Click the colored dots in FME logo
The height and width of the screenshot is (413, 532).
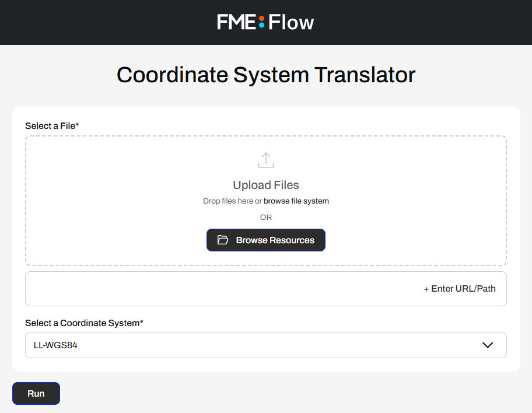261,22
